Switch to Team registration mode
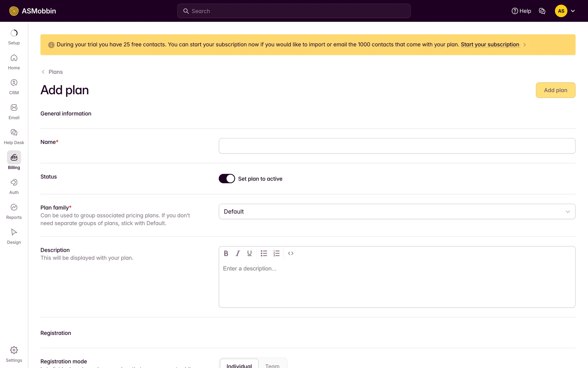 coord(272,365)
